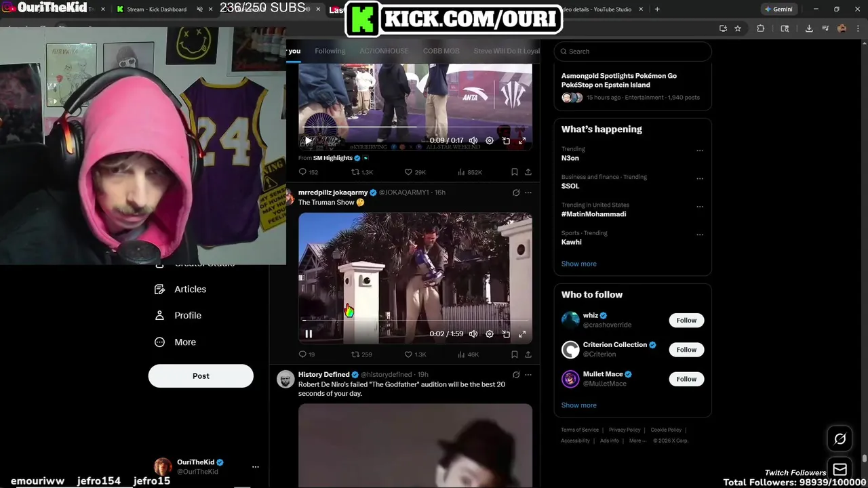Open more options for Kawhi trend
The height and width of the screenshot is (488, 868).
click(x=700, y=235)
